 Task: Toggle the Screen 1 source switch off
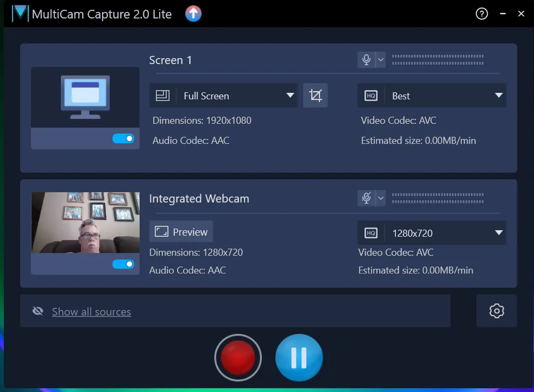[x=123, y=138]
